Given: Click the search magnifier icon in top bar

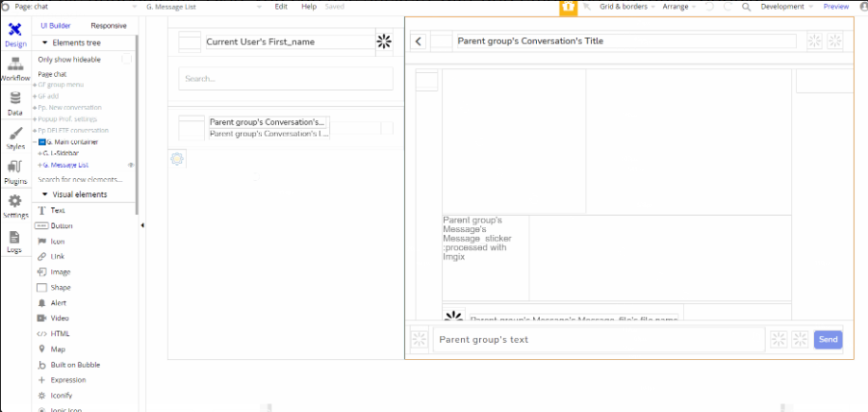Looking at the screenshot, I should pos(747,7).
